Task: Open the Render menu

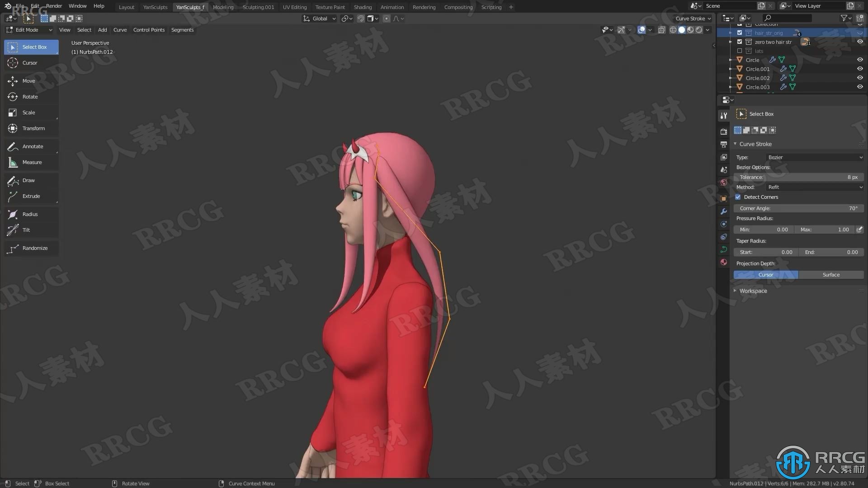Action: [x=54, y=6]
